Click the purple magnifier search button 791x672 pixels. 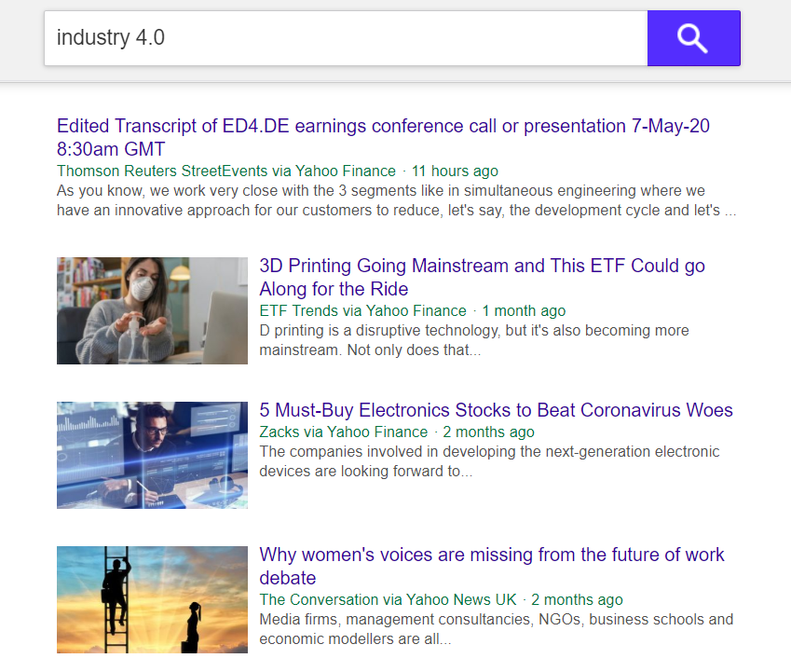pyautogui.click(x=693, y=38)
